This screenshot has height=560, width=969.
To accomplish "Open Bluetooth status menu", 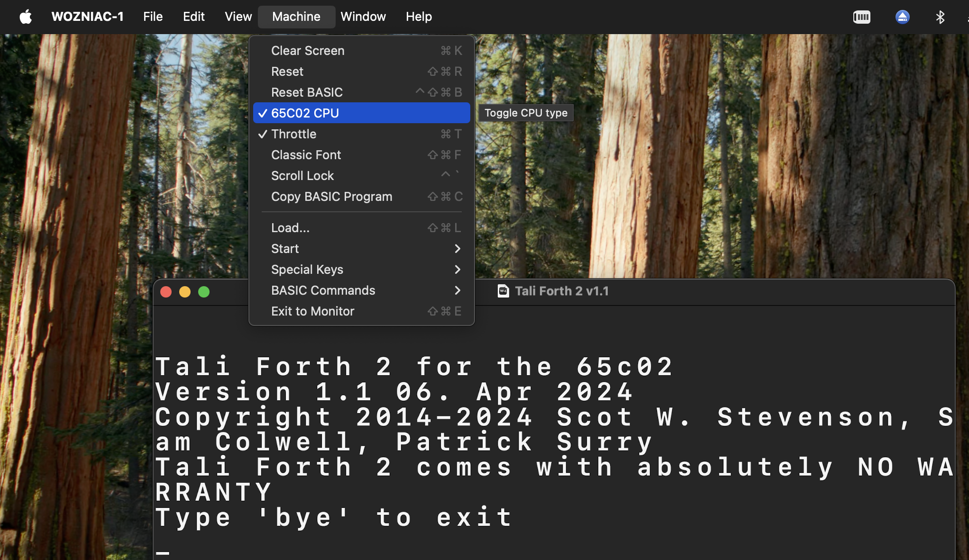I will pyautogui.click(x=940, y=18).
